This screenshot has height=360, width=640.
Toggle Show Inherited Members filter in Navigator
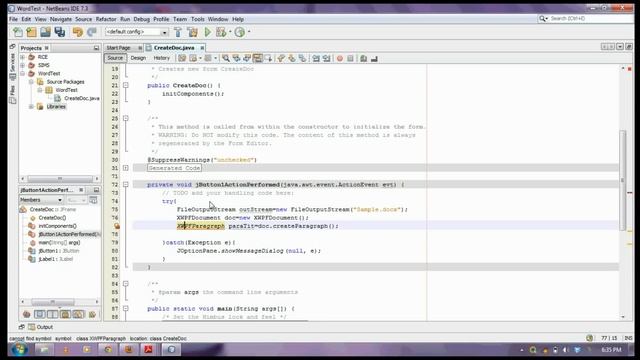coord(27,314)
